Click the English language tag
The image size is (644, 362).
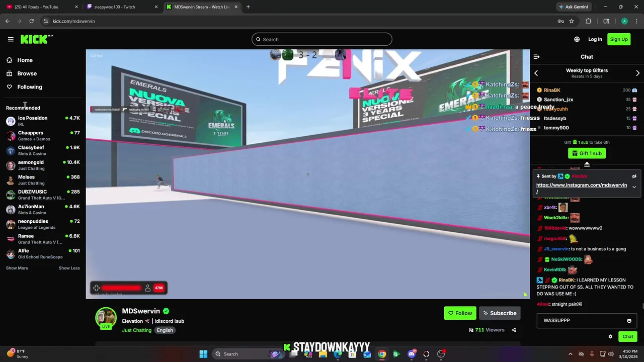point(165,330)
